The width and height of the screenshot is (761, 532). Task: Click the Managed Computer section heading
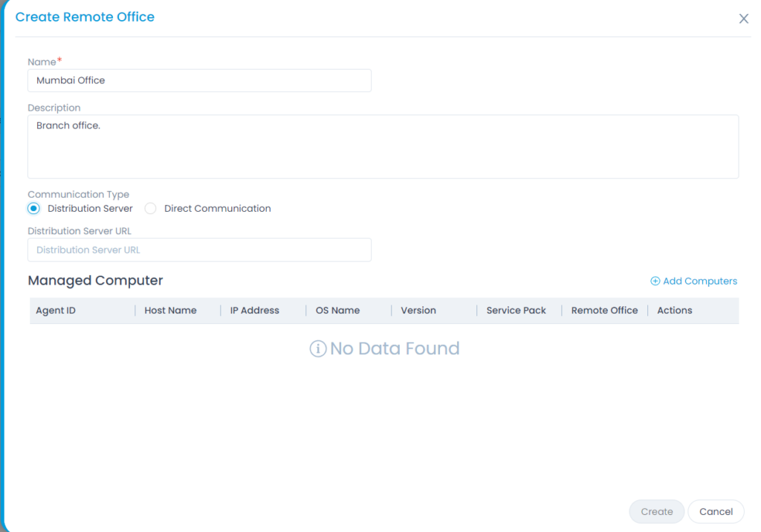click(x=95, y=280)
